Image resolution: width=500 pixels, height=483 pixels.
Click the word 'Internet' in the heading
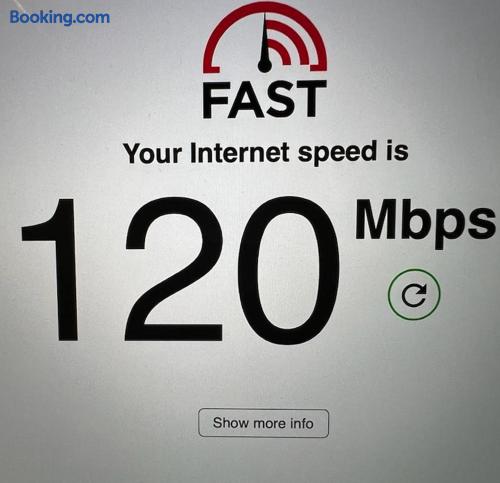click(240, 153)
